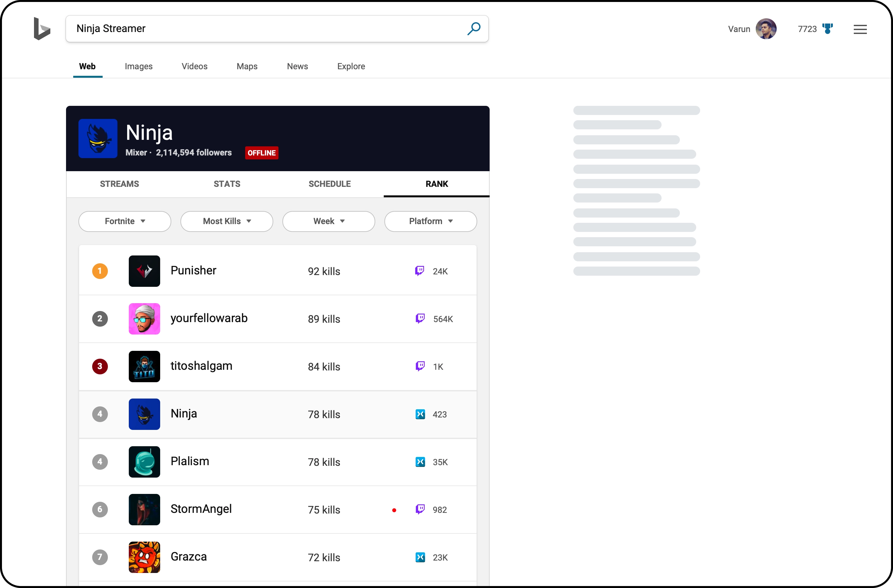
Task: Open the hamburger menu icon
Action: [860, 29]
